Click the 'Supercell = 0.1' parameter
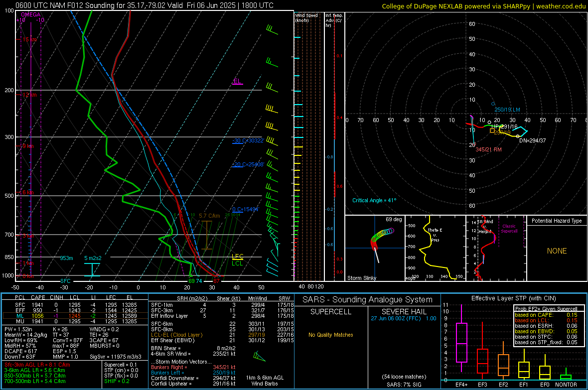 point(121,365)
